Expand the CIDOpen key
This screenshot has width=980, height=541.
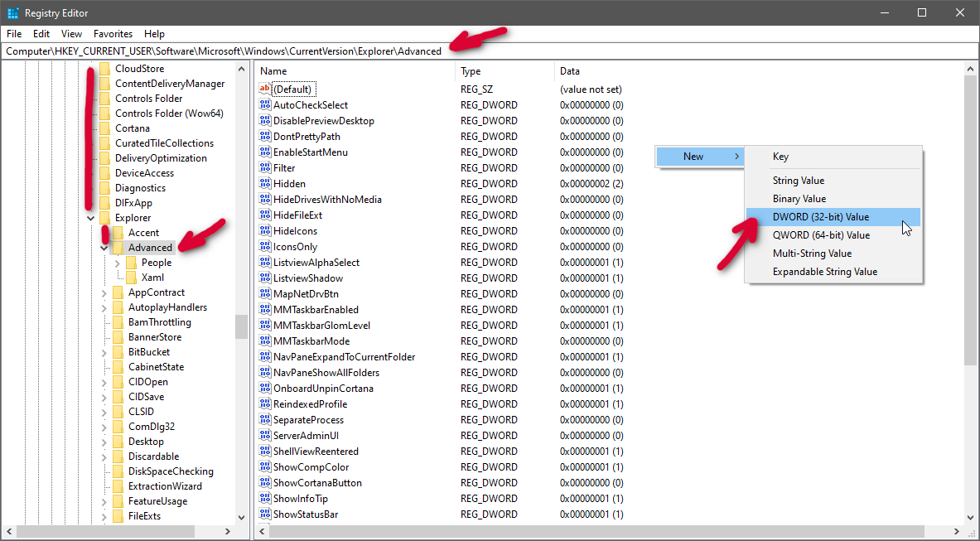point(104,382)
